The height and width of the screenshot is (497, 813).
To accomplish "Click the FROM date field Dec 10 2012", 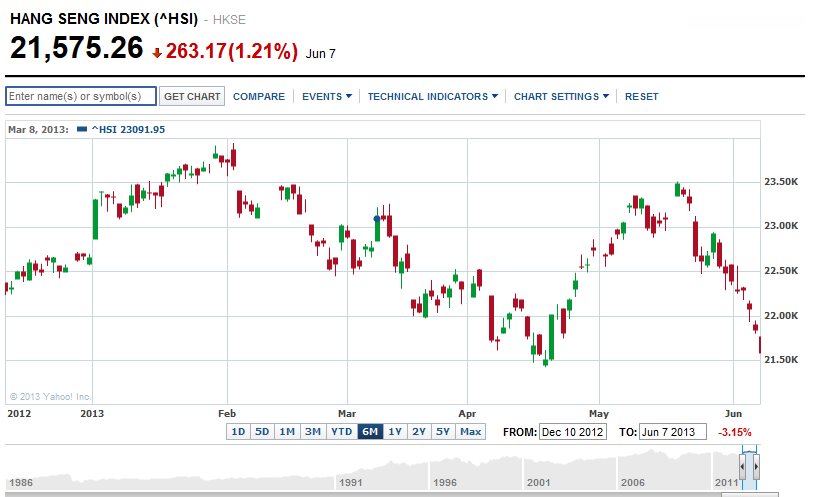I will (x=572, y=432).
